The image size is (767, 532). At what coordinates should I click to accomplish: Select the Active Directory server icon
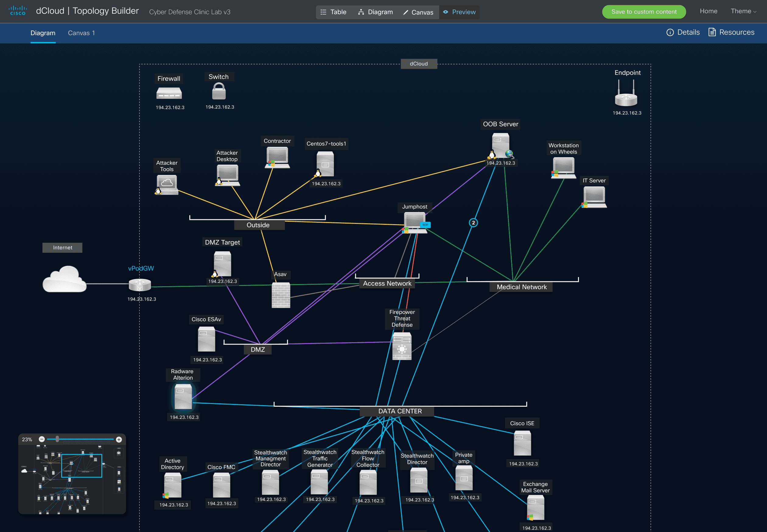point(172,486)
